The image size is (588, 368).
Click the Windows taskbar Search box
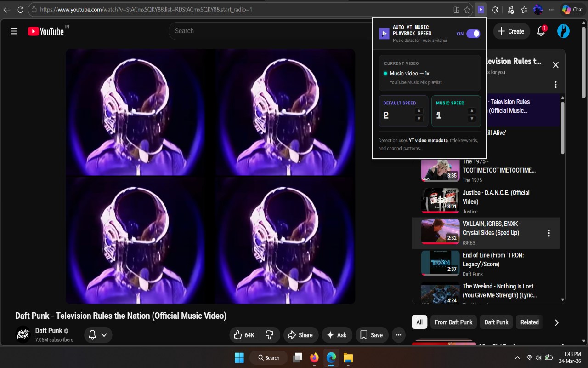point(269,357)
